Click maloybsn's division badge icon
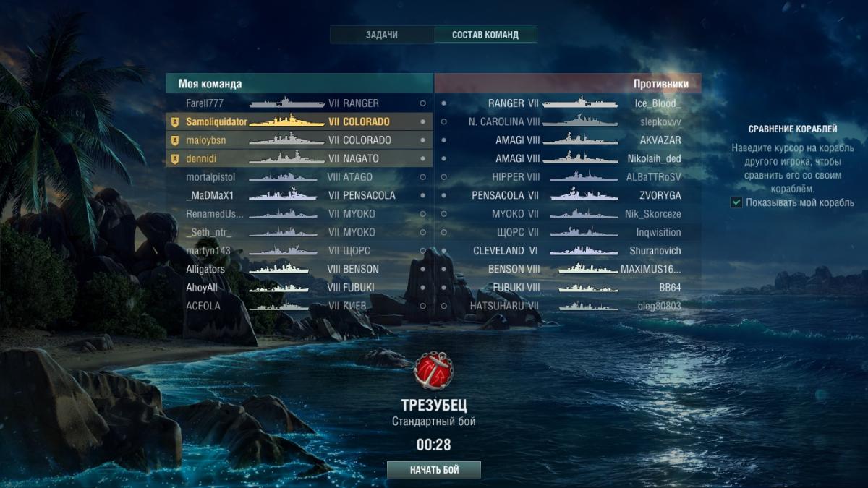Viewport: 868px width, 488px height. (x=174, y=140)
